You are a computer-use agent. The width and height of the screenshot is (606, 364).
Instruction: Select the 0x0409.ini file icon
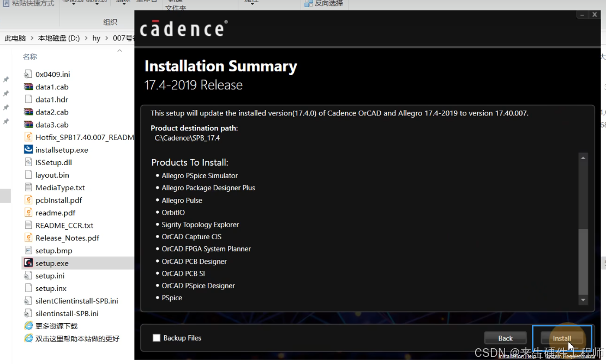coord(28,74)
